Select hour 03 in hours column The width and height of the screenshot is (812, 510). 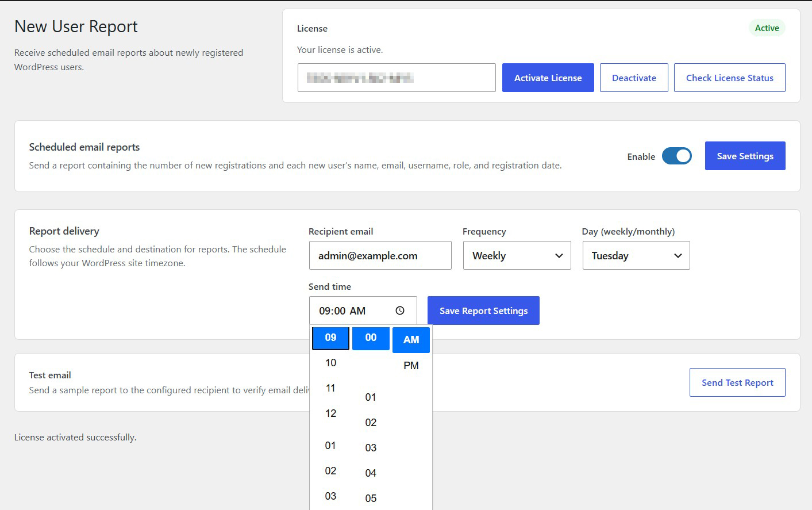click(x=330, y=496)
